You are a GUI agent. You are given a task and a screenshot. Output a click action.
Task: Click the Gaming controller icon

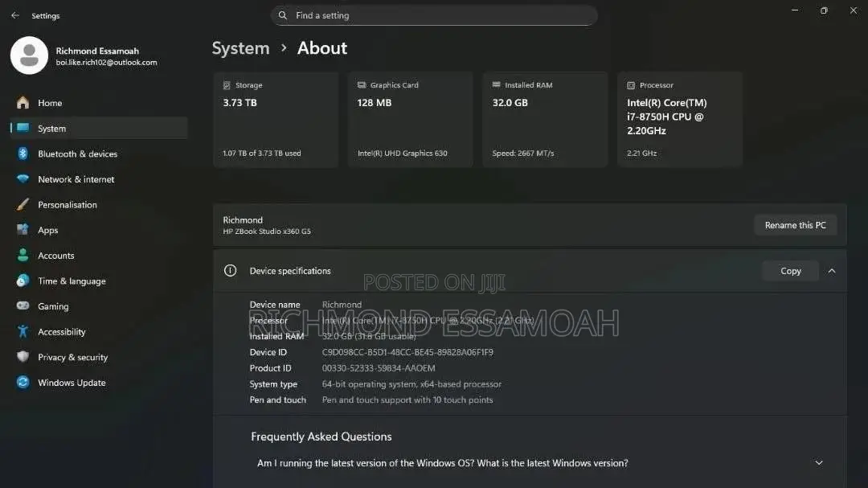[x=23, y=306]
